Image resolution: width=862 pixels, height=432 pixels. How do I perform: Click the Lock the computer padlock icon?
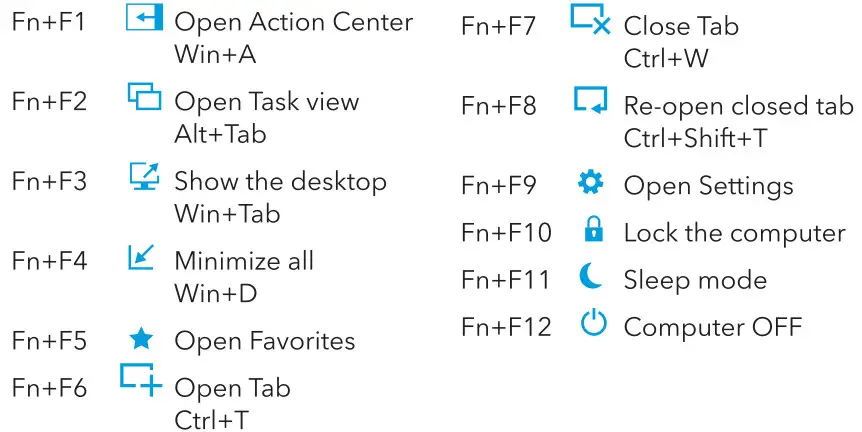[593, 231]
